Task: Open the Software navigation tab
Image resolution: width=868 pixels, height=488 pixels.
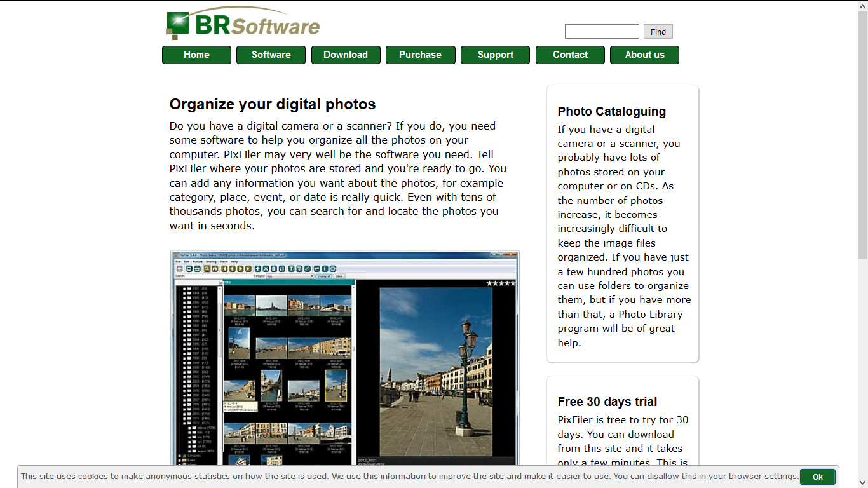Action: tap(271, 55)
